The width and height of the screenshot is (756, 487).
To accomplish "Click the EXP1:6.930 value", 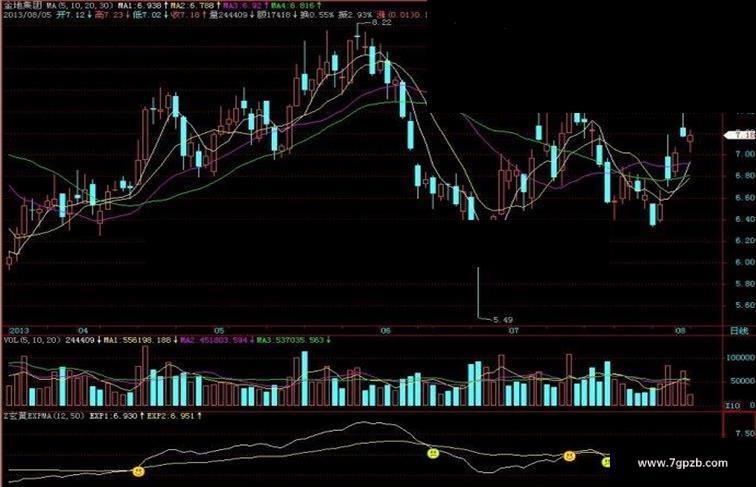I will tap(114, 415).
